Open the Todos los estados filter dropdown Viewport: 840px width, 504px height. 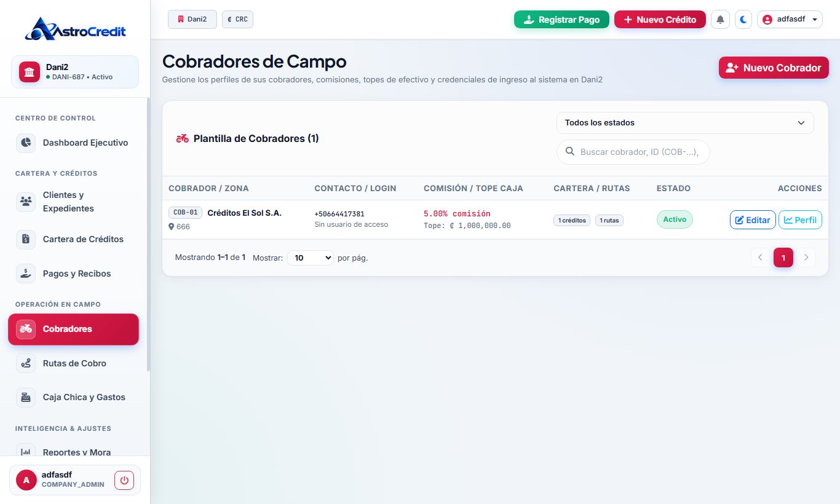[685, 123]
